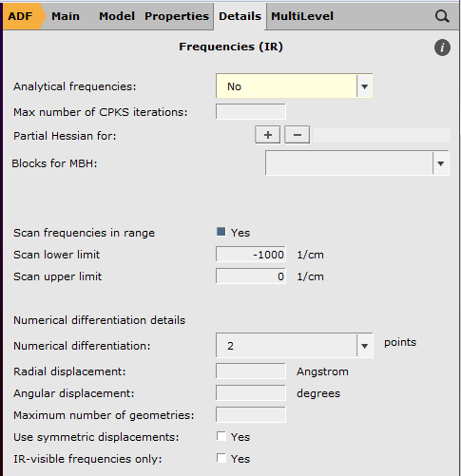
Task: Click Radial displacement Angstrom field
Action: click(x=251, y=371)
